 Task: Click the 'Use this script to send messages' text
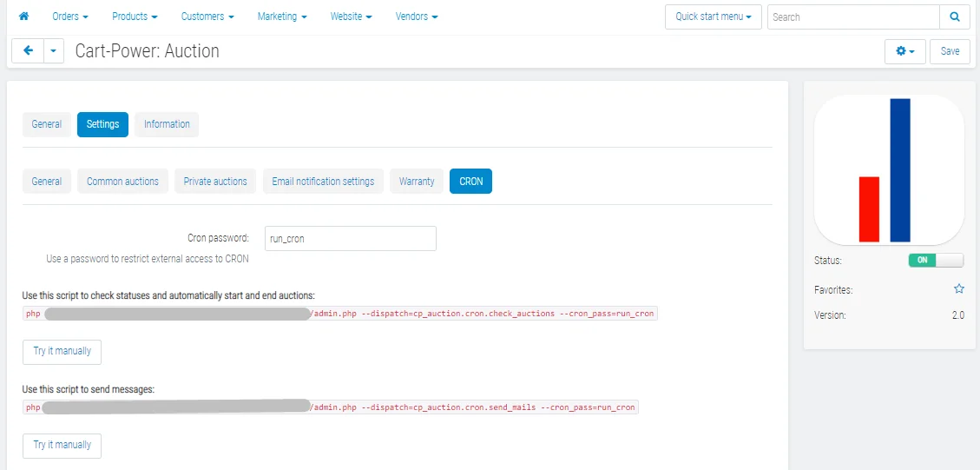tap(89, 389)
